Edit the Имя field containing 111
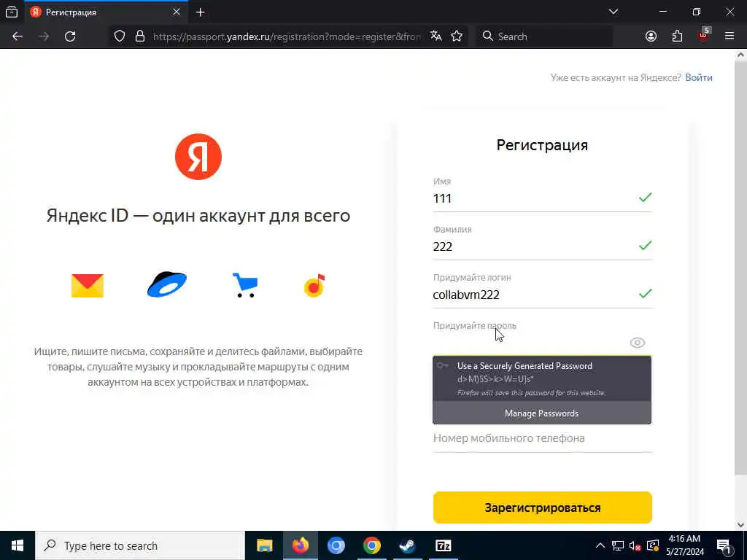 click(x=542, y=198)
